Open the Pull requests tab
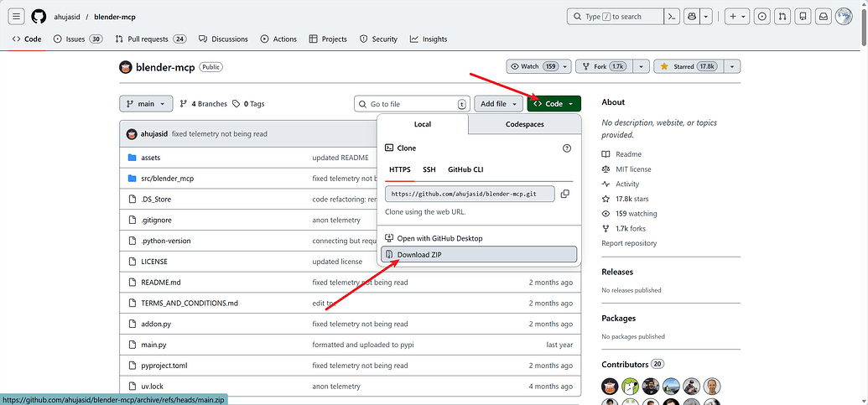Screen dimensions: 868x405 coord(151,39)
